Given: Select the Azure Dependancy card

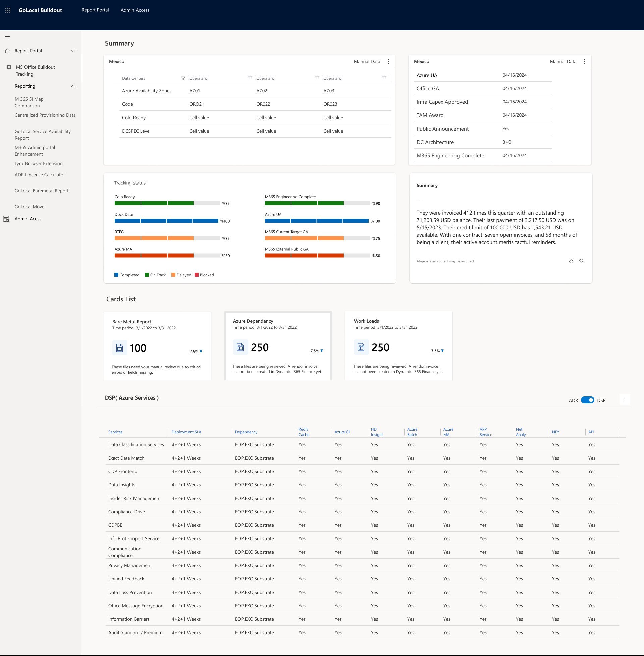Looking at the screenshot, I should (x=278, y=345).
